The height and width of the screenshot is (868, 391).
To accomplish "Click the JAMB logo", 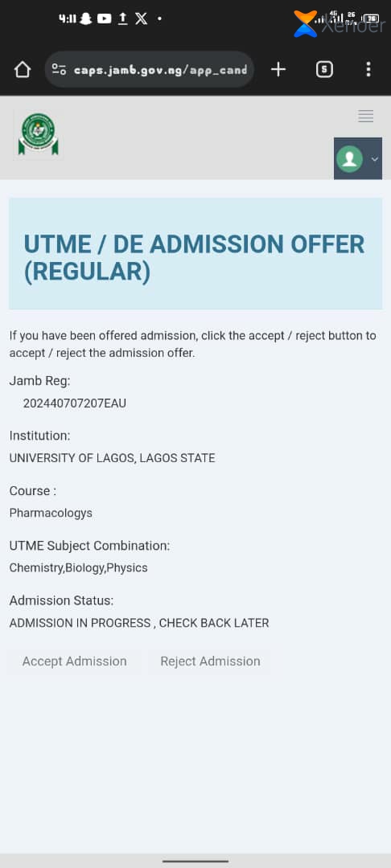I will pos(38,134).
